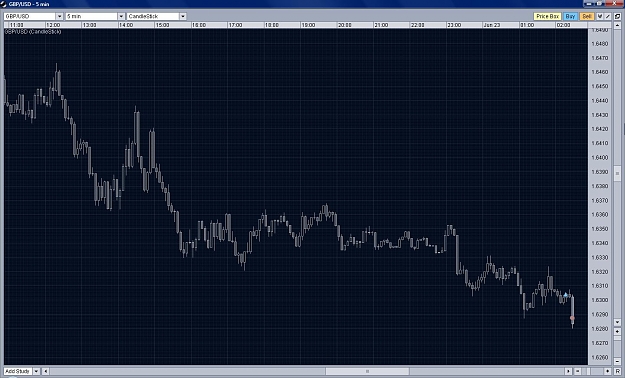Open the GBP/USD symbol dropdown arrow
Image resolution: width=625 pixels, height=378 pixels.
click(x=59, y=16)
